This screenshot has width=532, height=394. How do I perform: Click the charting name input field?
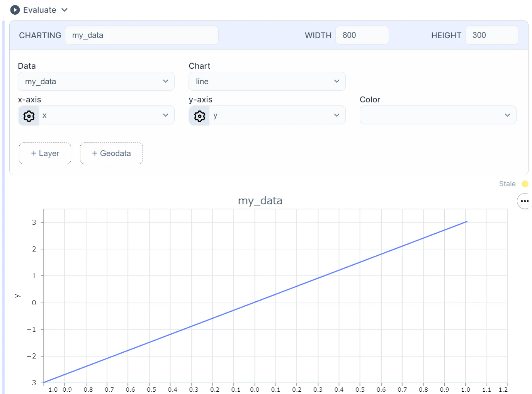(x=142, y=35)
